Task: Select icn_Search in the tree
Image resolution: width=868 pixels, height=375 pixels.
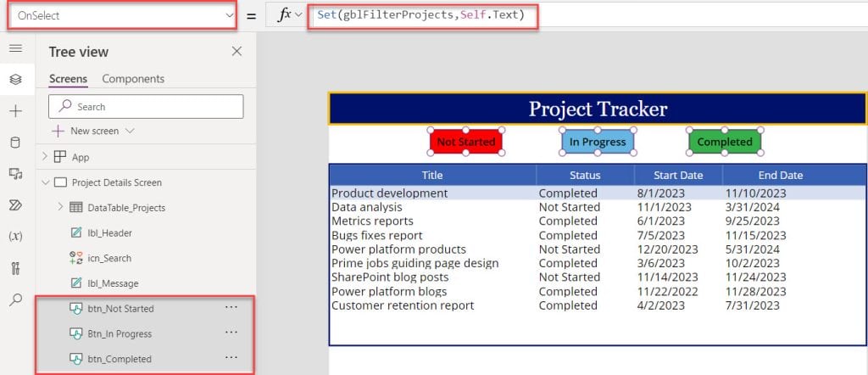Action: coord(109,258)
